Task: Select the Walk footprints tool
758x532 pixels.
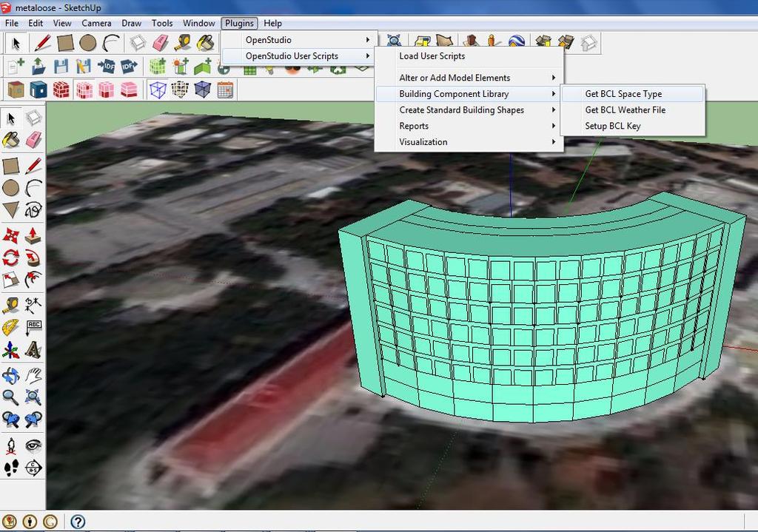Action: (10, 468)
